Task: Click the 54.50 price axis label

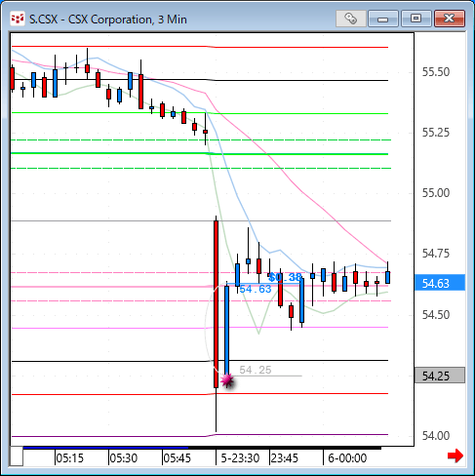Action: 436,314
